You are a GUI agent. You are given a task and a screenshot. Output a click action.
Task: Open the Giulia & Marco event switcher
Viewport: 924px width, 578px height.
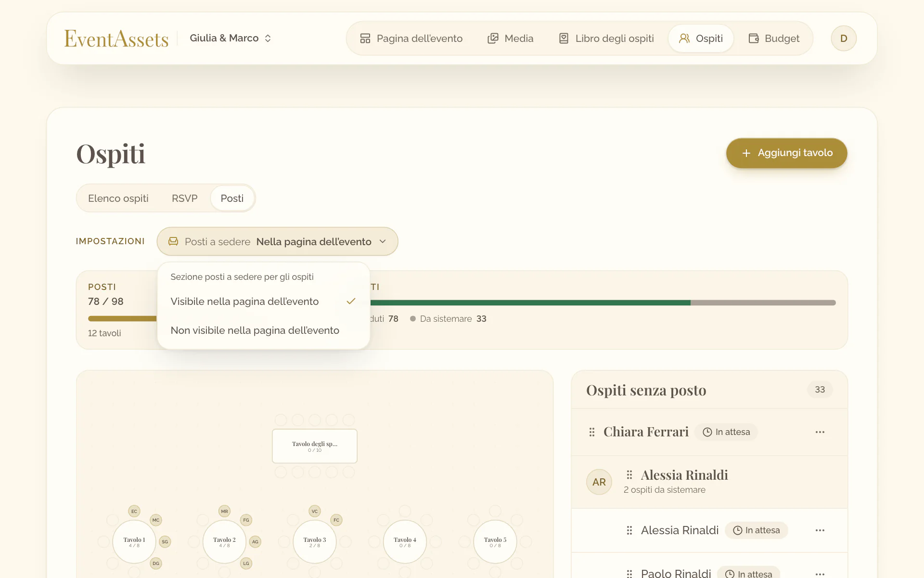[x=231, y=38]
